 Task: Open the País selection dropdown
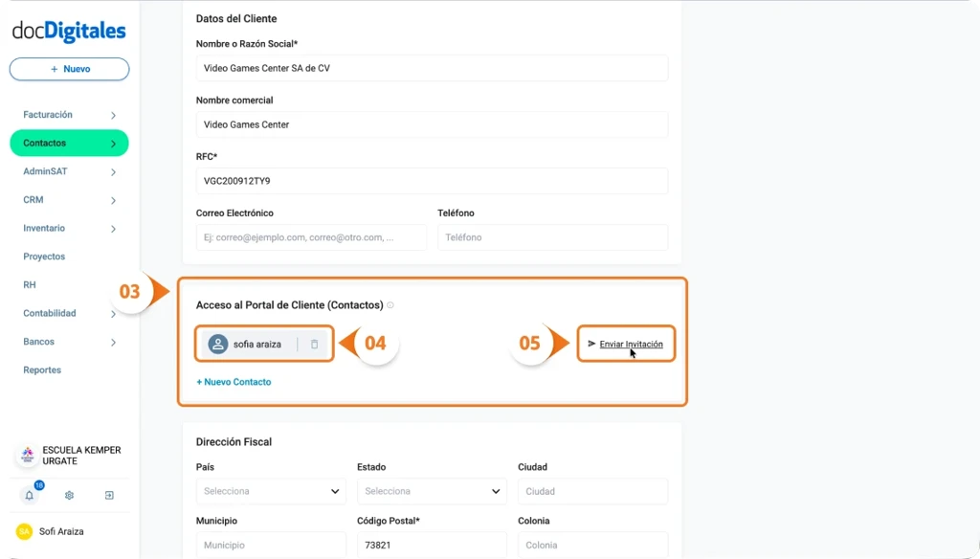[x=271, y=491]
